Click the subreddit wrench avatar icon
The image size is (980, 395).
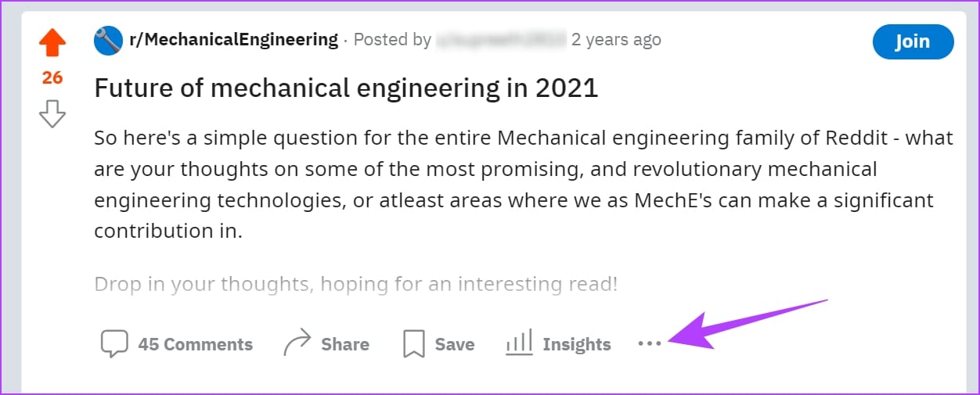[108, 41]
